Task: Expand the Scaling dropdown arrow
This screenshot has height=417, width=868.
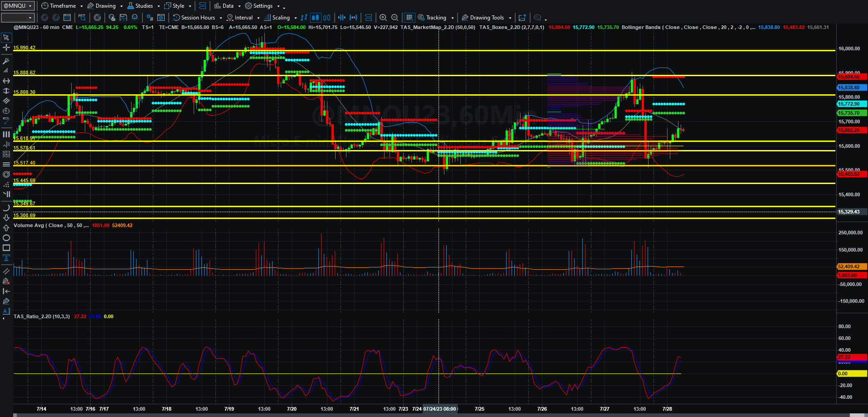Action: 296,18
